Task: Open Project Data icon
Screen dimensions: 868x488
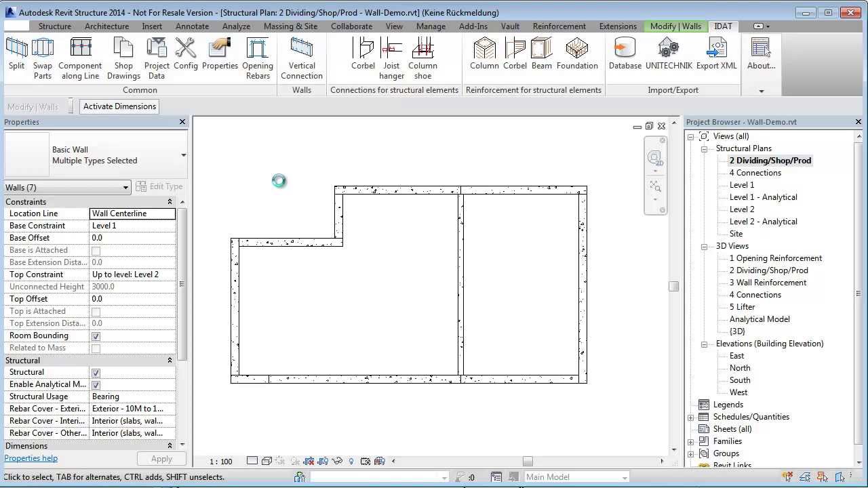Action: tap(157, 47)
